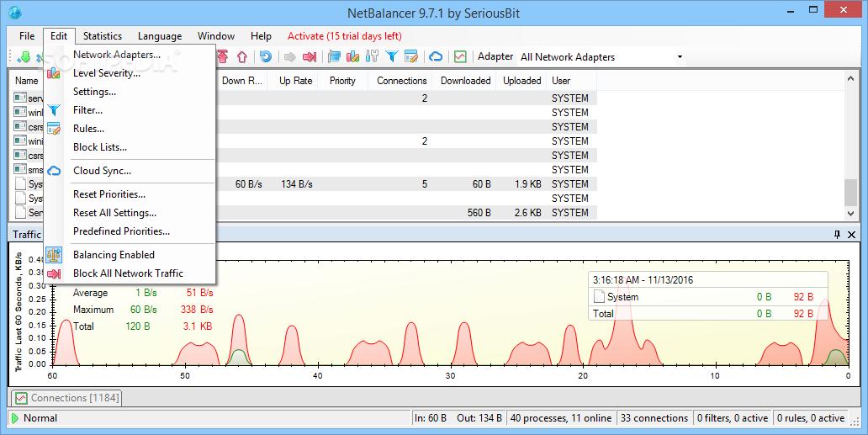The width and height of the screenshot is (868, 435).
Task: Click the blue funnel filter toolbar icon
Action: coord(391,56)
